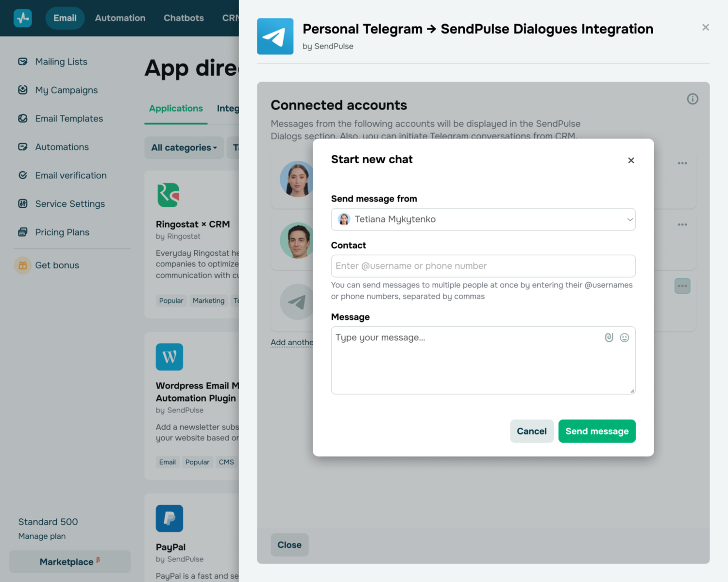Expand the Send message from dropdown
The image size is (728, 582).
tap(483, 219)
